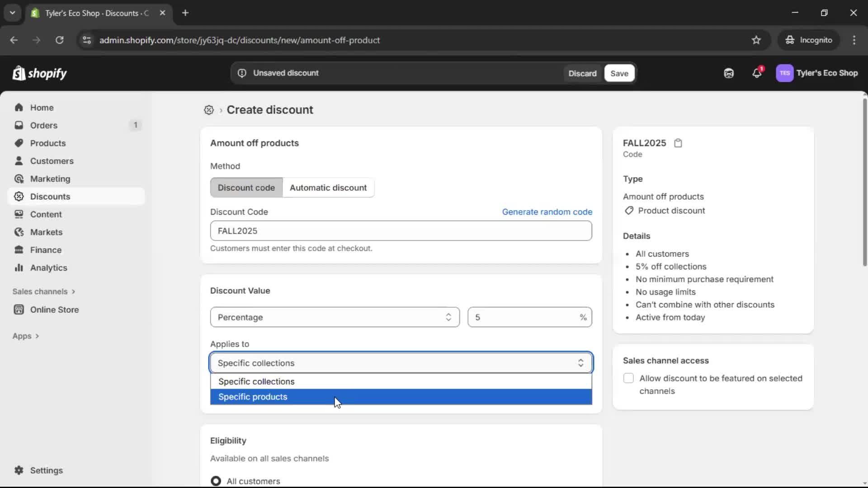Open the Products section icon
The width and height of the screenshot is (868, 488).
click(19, 143)
